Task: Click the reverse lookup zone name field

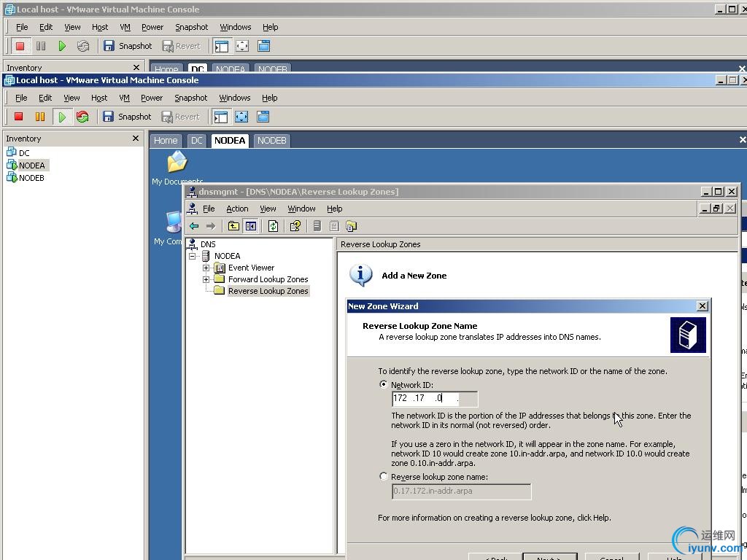Action: tap(461, 491)
